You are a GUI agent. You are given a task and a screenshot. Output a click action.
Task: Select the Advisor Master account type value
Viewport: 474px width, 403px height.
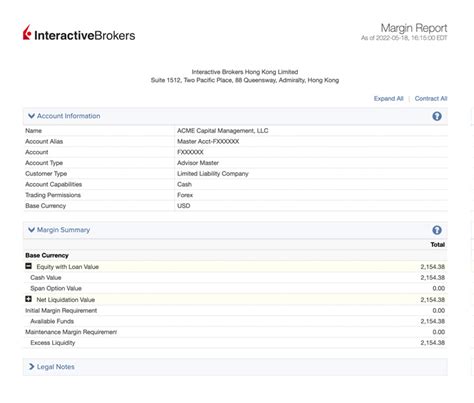[x=198, y=163]
